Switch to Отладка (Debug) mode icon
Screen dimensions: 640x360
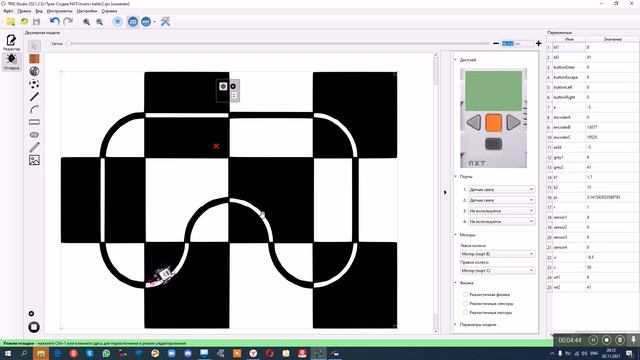11,61
